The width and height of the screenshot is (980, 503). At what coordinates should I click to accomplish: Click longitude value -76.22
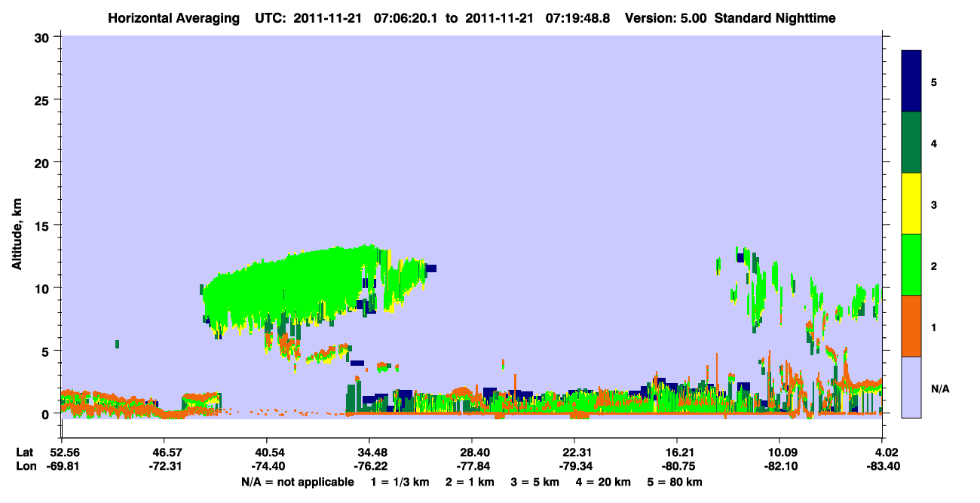click(369, 465)
